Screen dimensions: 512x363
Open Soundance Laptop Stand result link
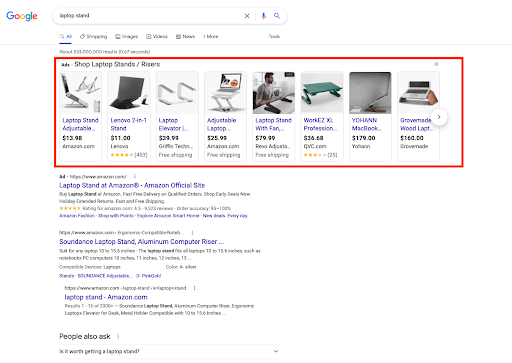pos(142,242)
